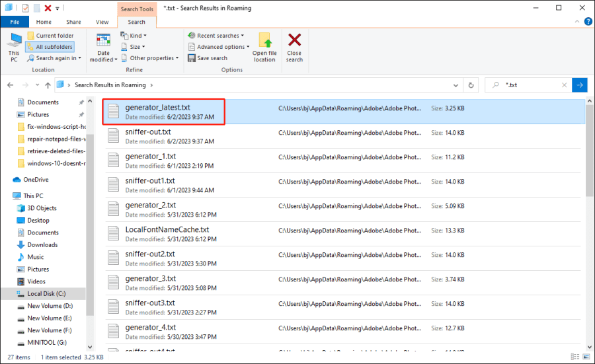595x364 pixels.
Task: Select generator_latest.txt file
Action: tap(343, 112)
